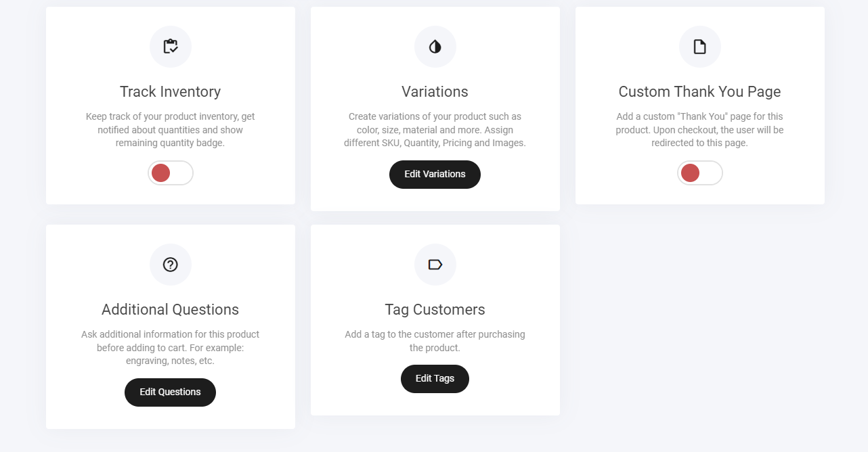Click the Custom Thank You Page document icon
This screenshot has height=452, width=868.
point(700,47)
